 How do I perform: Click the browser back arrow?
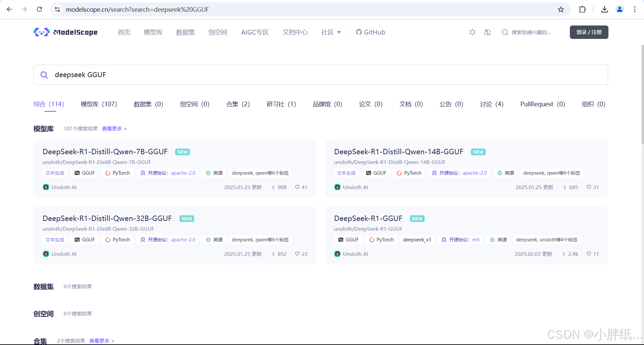9,9
